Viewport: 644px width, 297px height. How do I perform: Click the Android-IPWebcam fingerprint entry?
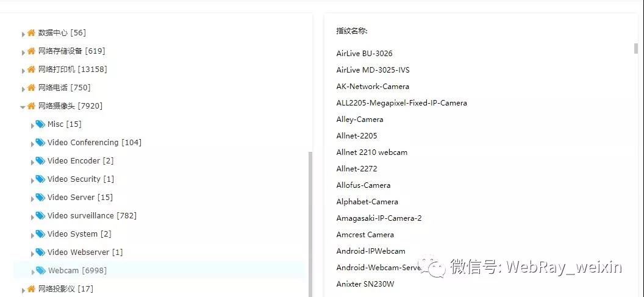coord(370,251)
